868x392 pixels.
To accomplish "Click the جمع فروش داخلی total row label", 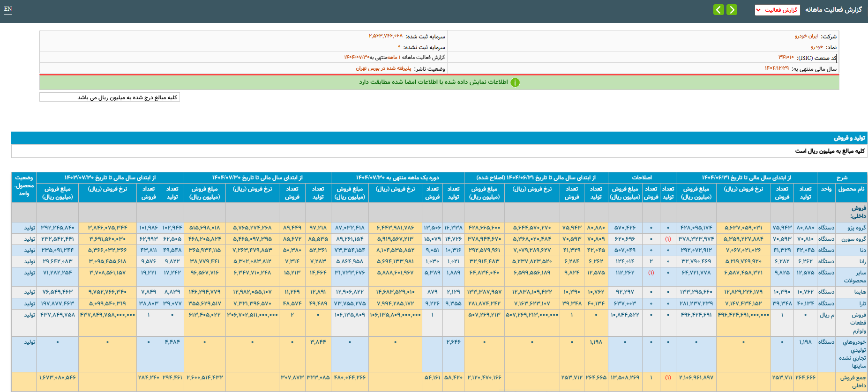I will point(853,381).
